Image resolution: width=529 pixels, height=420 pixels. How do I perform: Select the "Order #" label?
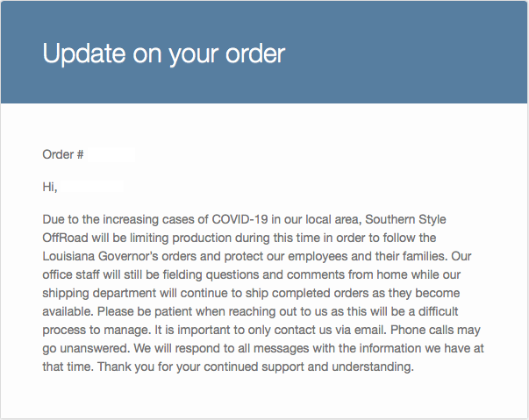63,154
